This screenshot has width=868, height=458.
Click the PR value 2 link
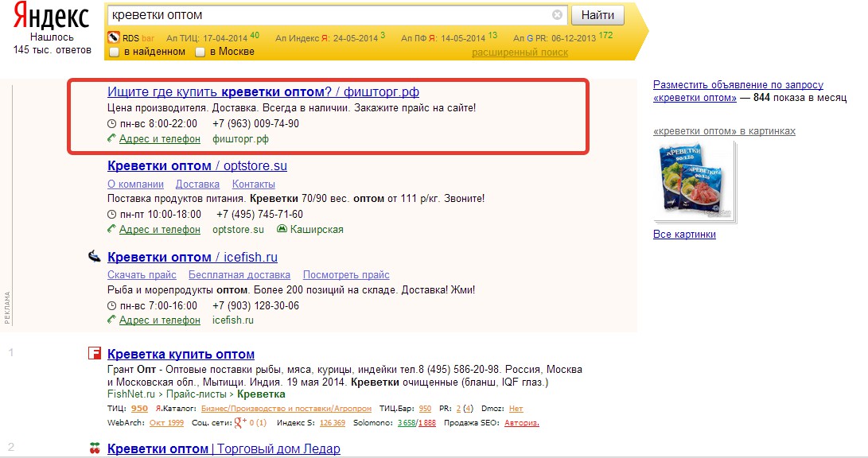click(458, 408)
